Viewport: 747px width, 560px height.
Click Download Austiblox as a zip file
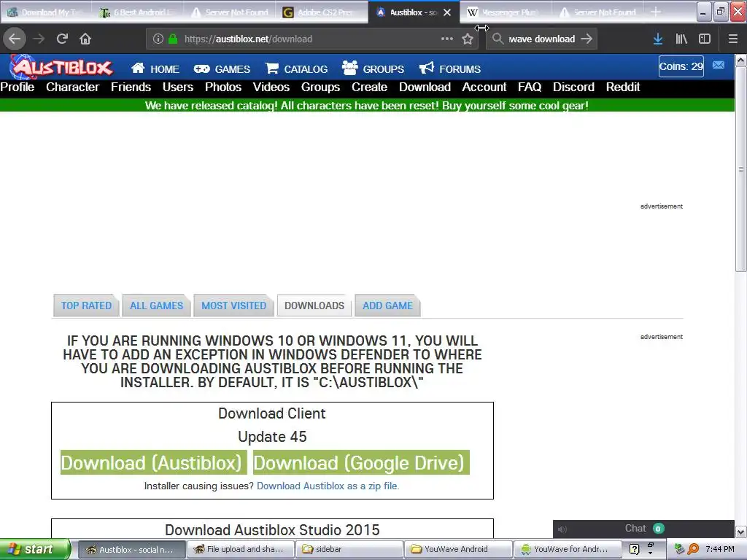pyautogui.click(x=328, y=486)
